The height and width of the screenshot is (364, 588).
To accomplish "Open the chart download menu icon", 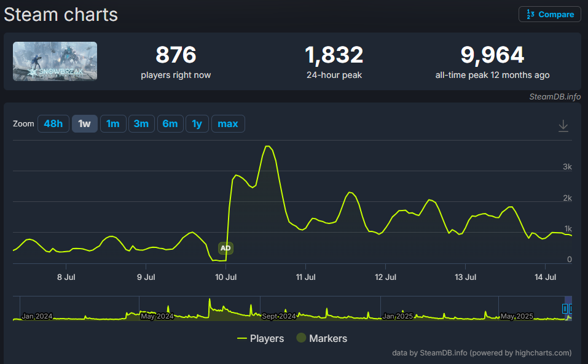I will point(563,125).
